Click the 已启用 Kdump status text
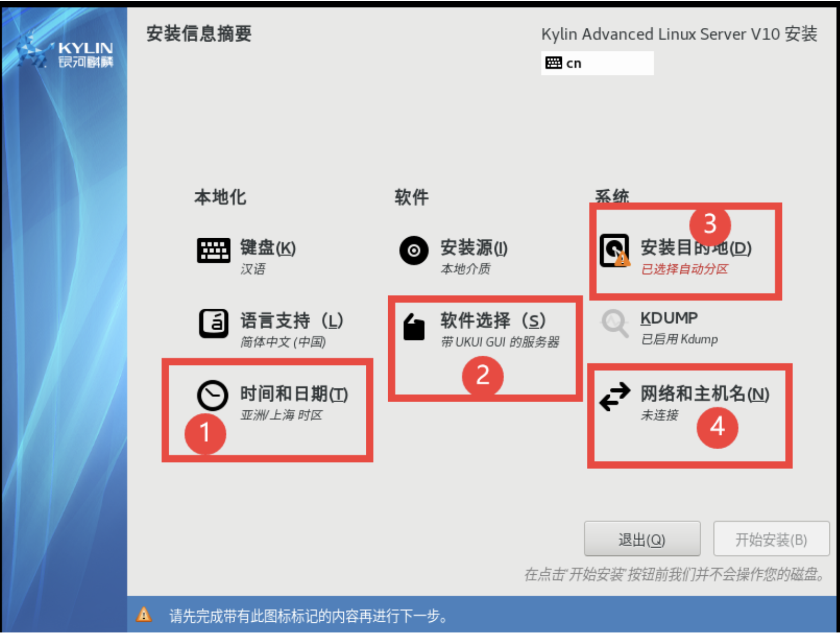Screen dimensions: 840x633 coord(679,339)
